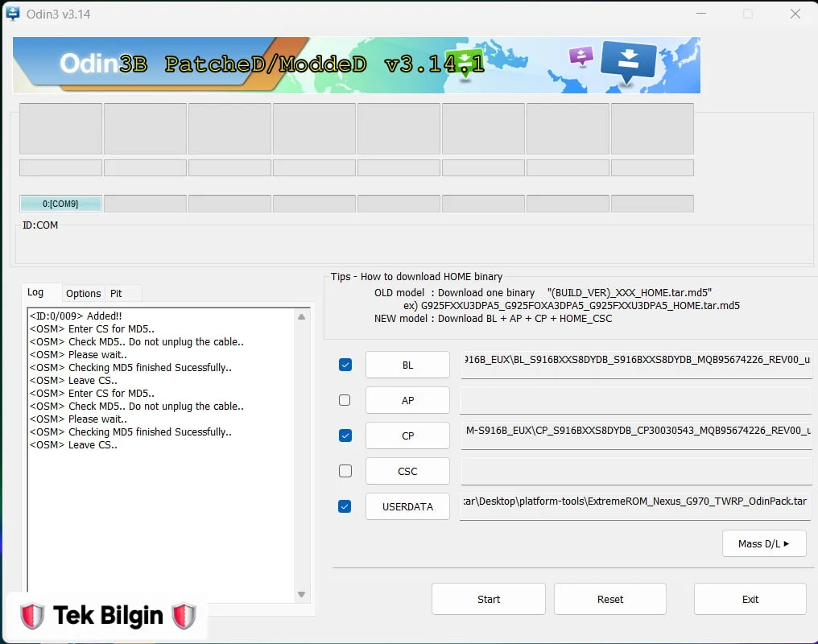Screen dimensions: 818x644
Task: Click the log scrollbar up arrow
Action: (302, 317)
